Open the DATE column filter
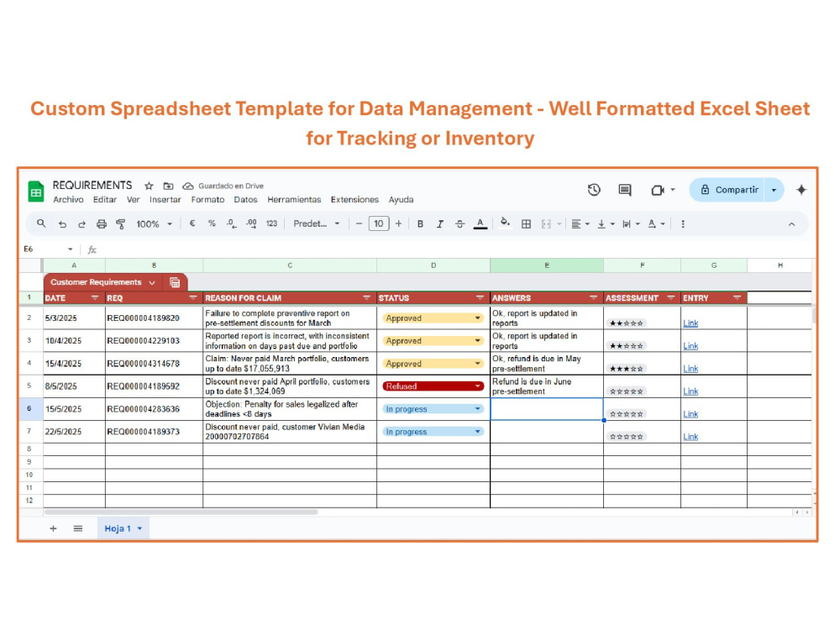Viewport: 840px width, 630px height. [95, 298]
